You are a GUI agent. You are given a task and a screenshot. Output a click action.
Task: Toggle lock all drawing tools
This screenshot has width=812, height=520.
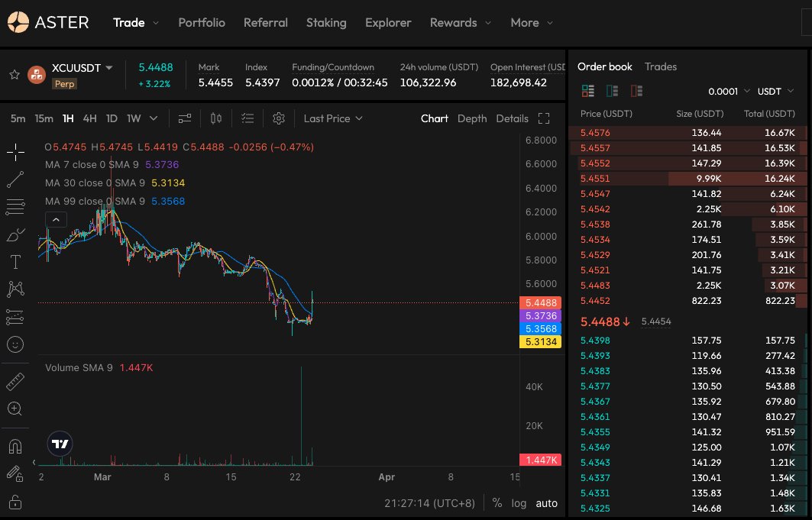tap(15, 502)
